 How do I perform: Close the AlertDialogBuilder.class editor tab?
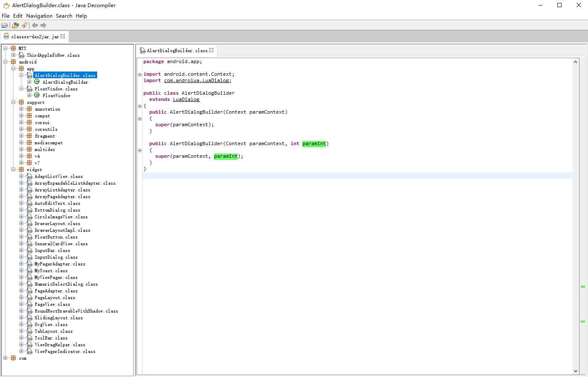pos(211,50)
